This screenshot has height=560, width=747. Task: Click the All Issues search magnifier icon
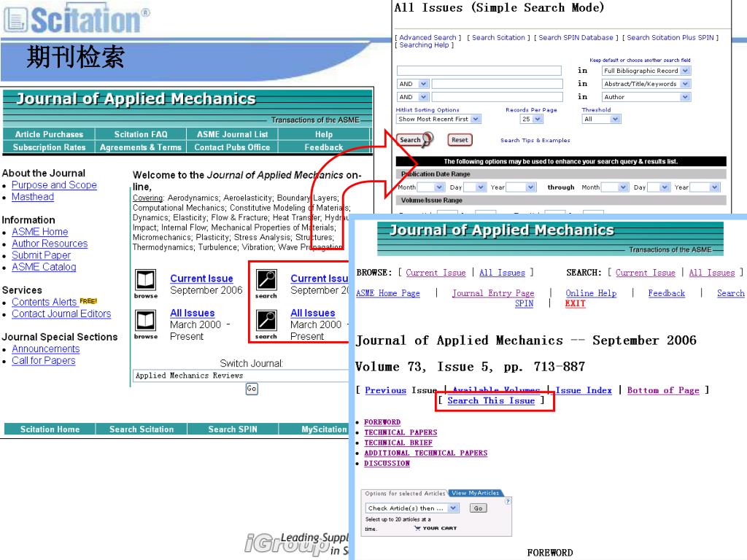click(266, 321)
